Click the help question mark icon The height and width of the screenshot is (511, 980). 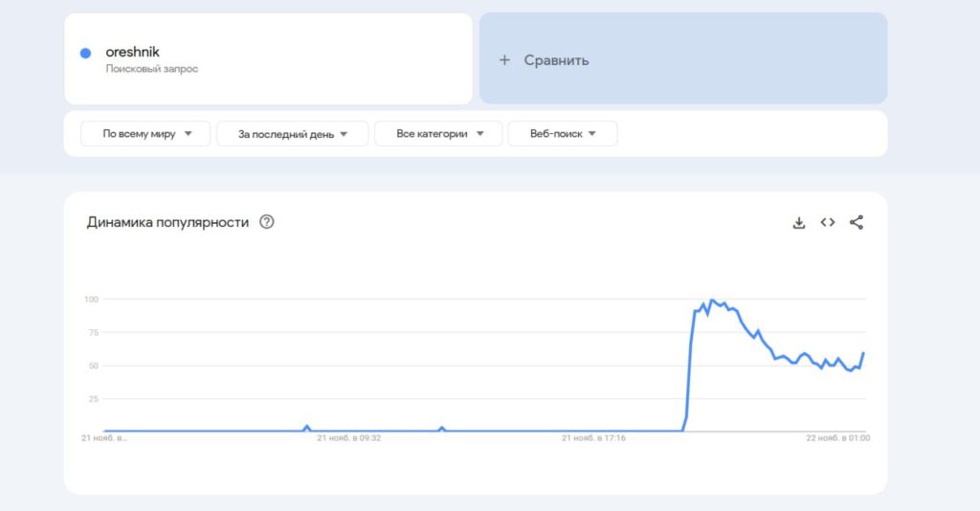coord(267,222)
